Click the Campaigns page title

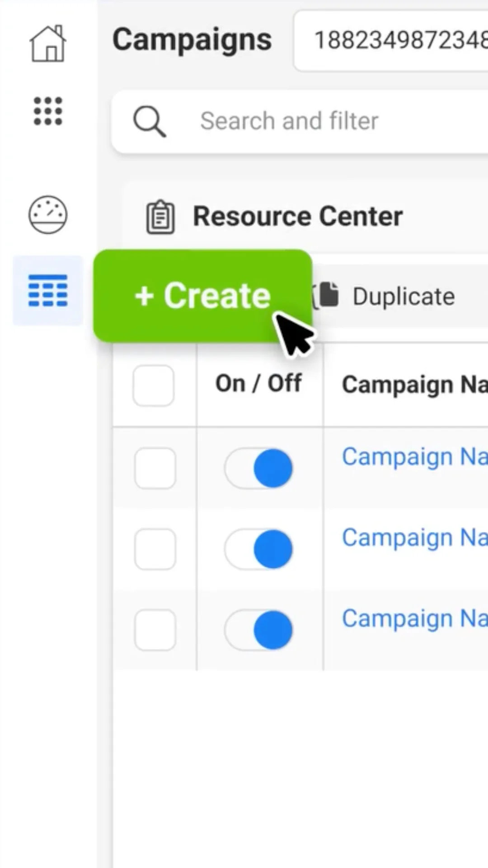pos(192,41)
